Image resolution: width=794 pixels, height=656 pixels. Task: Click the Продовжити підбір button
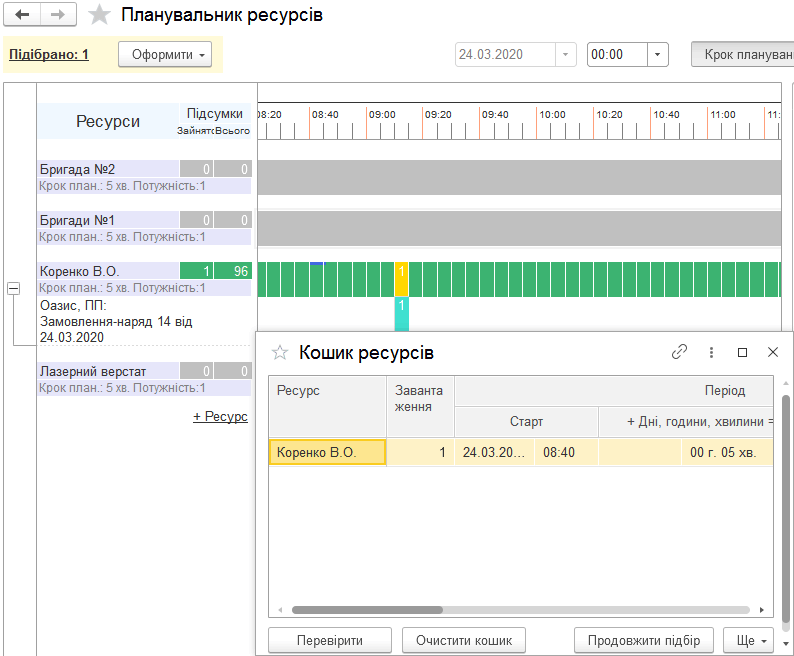click(644, 640)
